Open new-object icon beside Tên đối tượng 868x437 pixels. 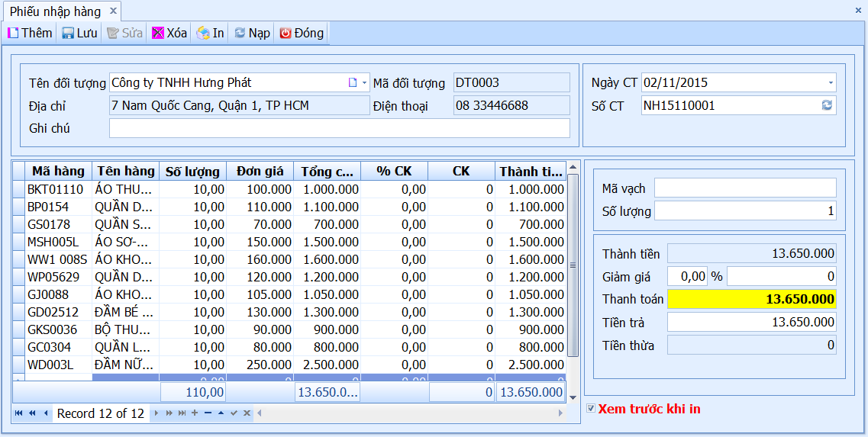[x=353, y=83]
